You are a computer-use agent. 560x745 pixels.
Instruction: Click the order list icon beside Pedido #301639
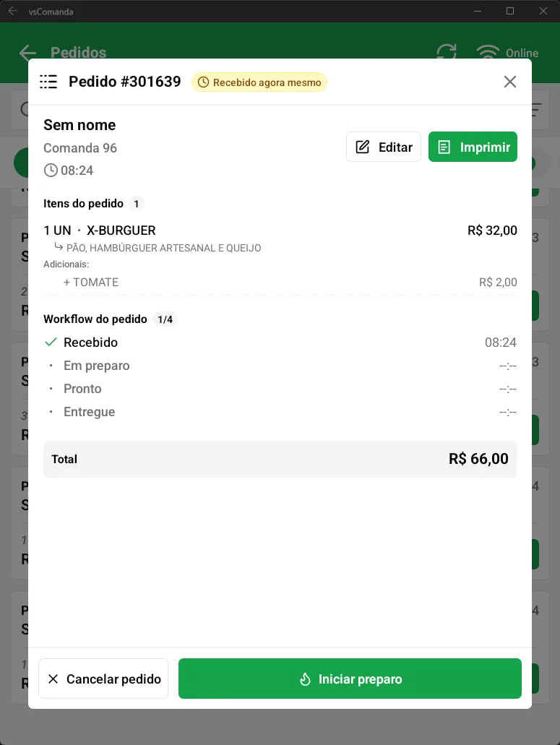[x=48, y=82]
